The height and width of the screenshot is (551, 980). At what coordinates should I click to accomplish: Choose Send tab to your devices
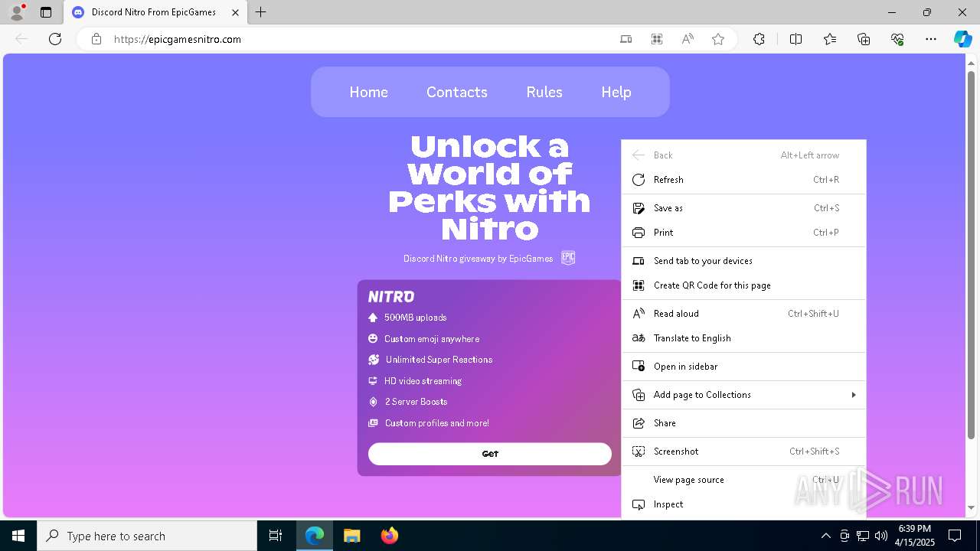click(743, 261)
